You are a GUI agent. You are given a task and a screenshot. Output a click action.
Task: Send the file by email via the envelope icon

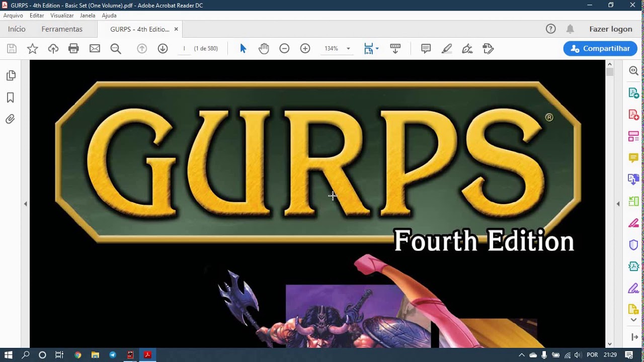pos(95,49)
